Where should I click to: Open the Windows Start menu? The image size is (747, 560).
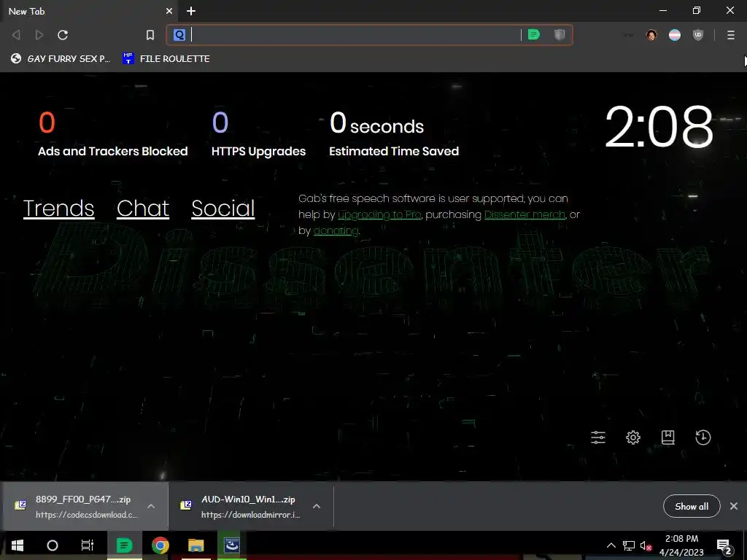click(x=18, y=545)
